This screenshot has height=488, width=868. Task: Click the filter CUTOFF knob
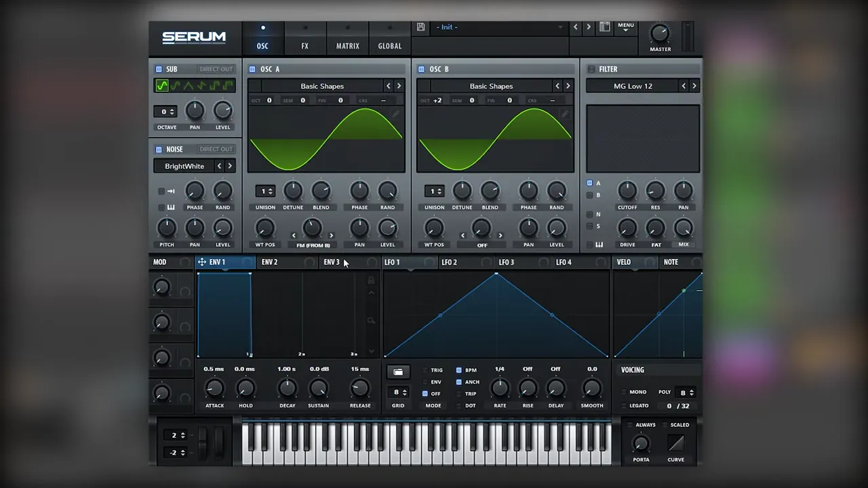click(x=627, y=190)
